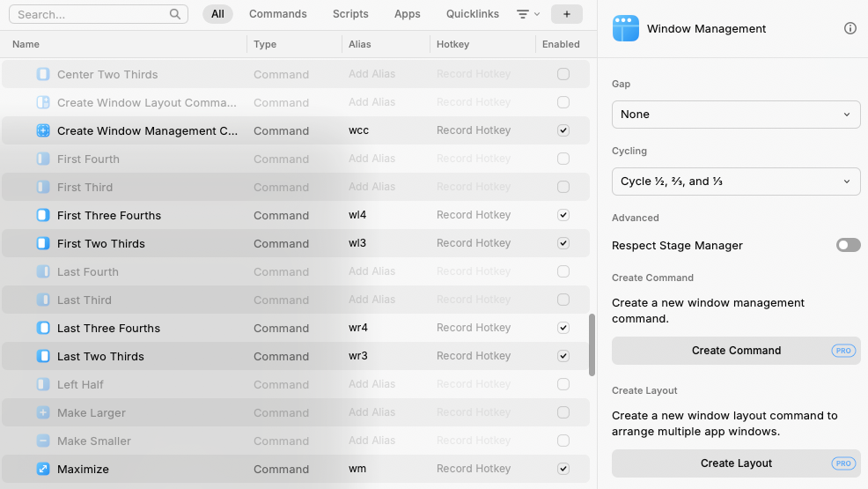868x489 pixels.
Task: Open the filter options dropdown
Action: click(x=527, y=14)
